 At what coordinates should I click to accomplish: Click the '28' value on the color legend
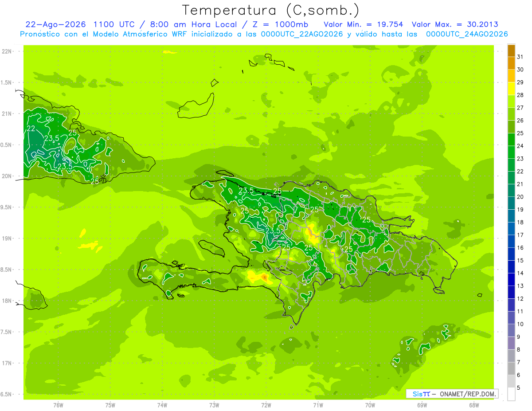pyautogui.click(x=520, y=95)
